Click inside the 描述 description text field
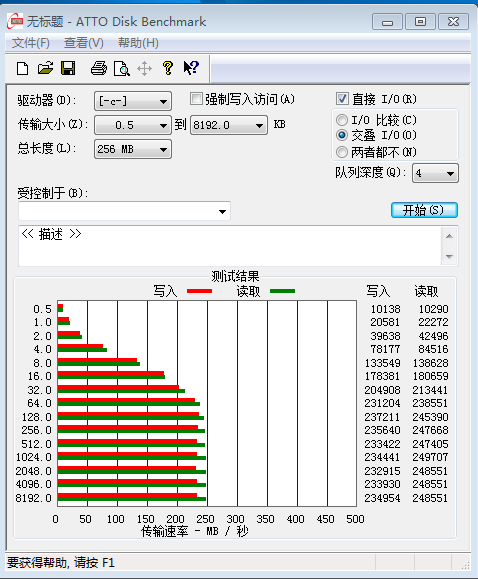478x579 pixels. [x=230, y=246]
